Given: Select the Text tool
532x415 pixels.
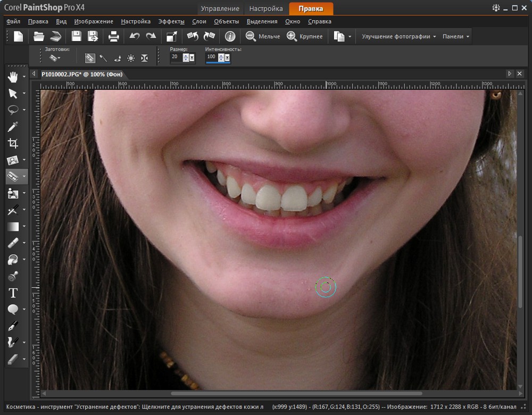Looking at the screenshot, I should point(13,293).
